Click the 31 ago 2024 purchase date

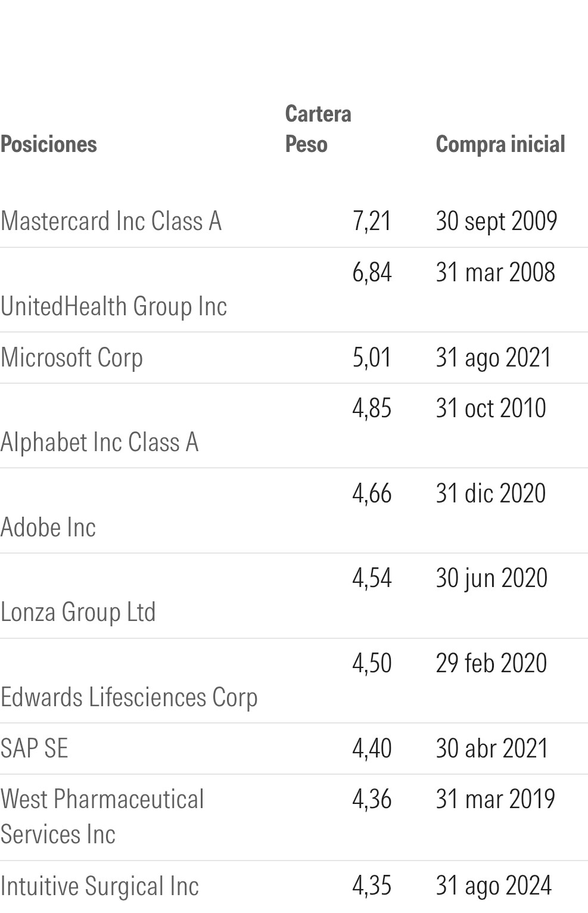(494, 886)
